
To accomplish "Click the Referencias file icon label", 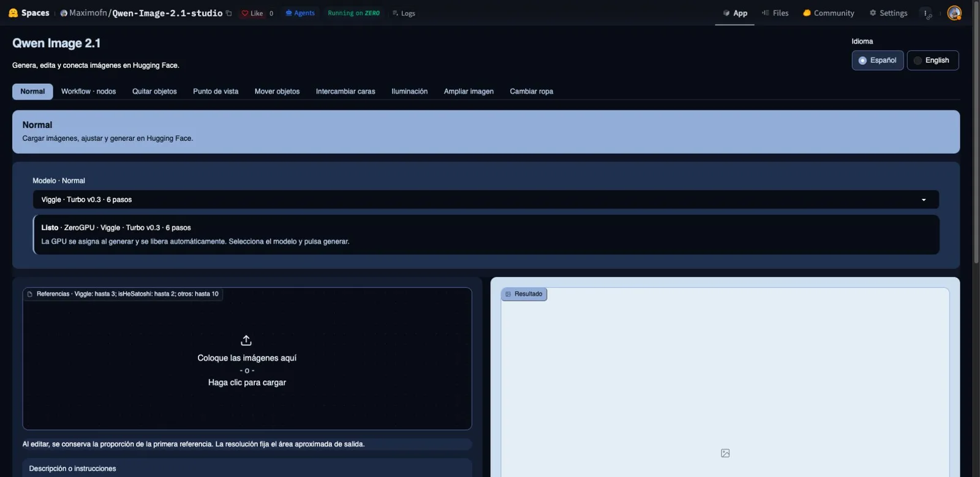I will coord(29,294).
